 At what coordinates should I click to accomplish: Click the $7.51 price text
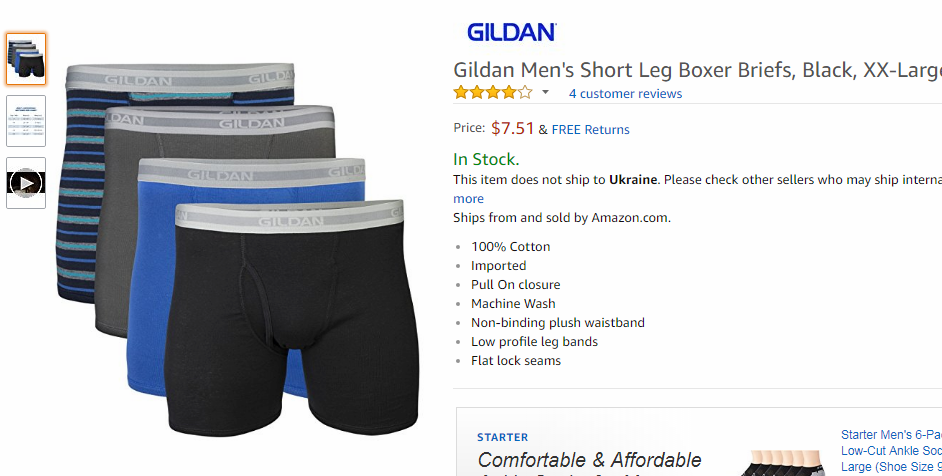512,128
